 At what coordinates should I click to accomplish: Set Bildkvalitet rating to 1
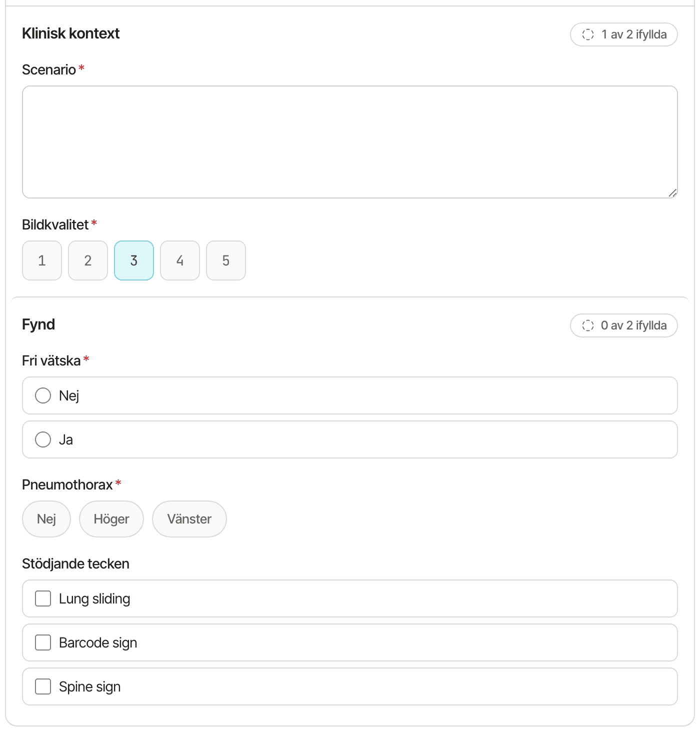click(42, 260)
